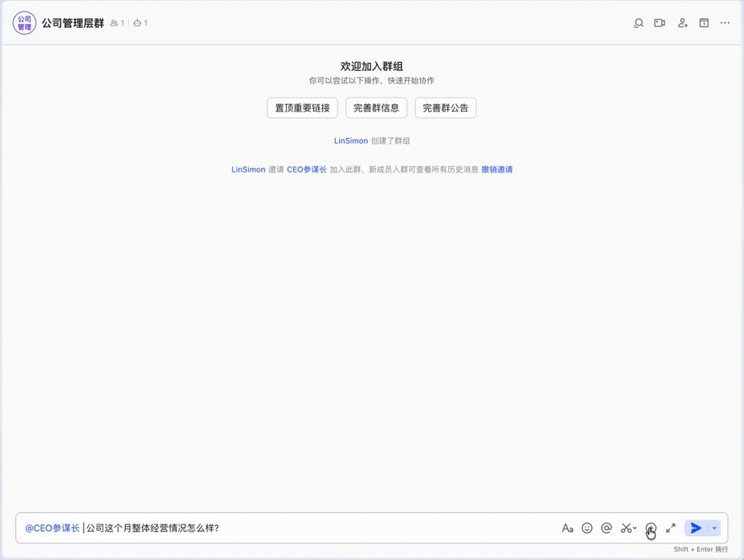Click the 公司管理 group avatar
This screenshot has width=744, height=560.
[x=24, y=23]
